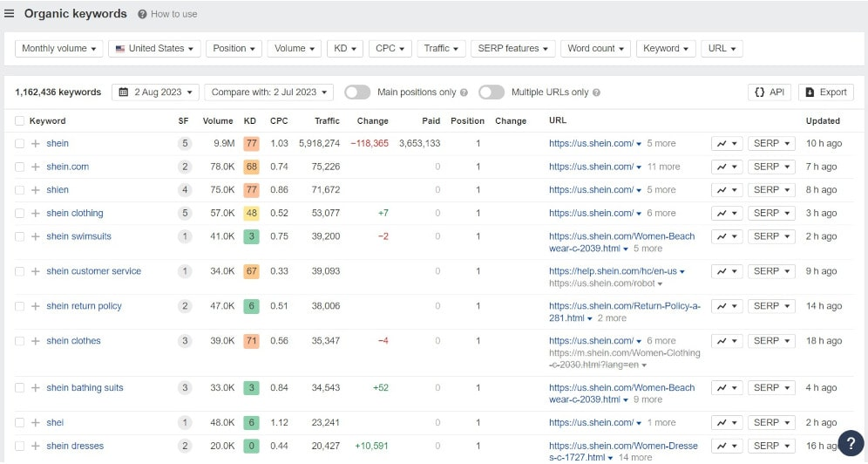
Task: Open the CPC filter dropdown
Action: tap(390, 49)
